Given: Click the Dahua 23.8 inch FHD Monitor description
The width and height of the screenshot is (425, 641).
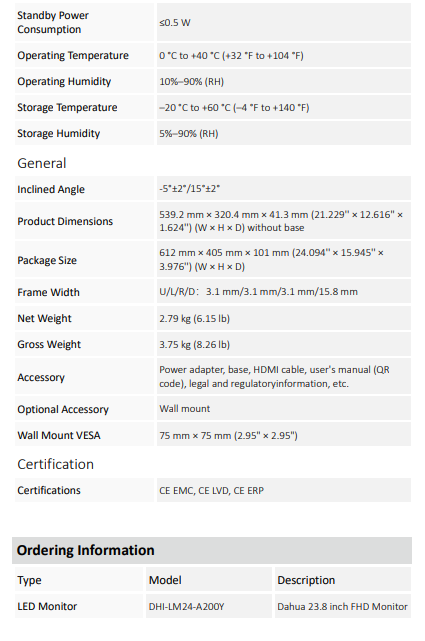Looking at the screenshot, I should point(342,607).
